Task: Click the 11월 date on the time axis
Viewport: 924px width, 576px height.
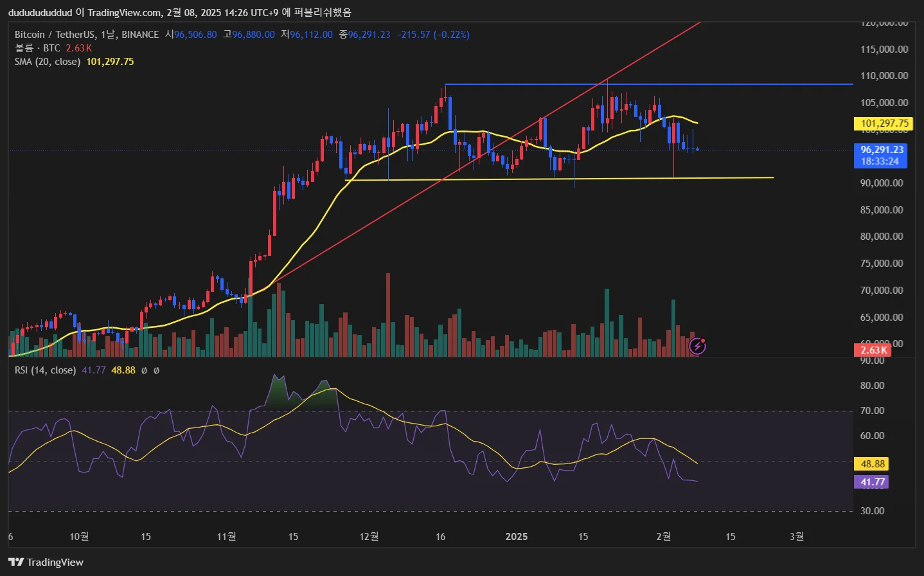Action: pyautogui.click(x=226, y=536)
